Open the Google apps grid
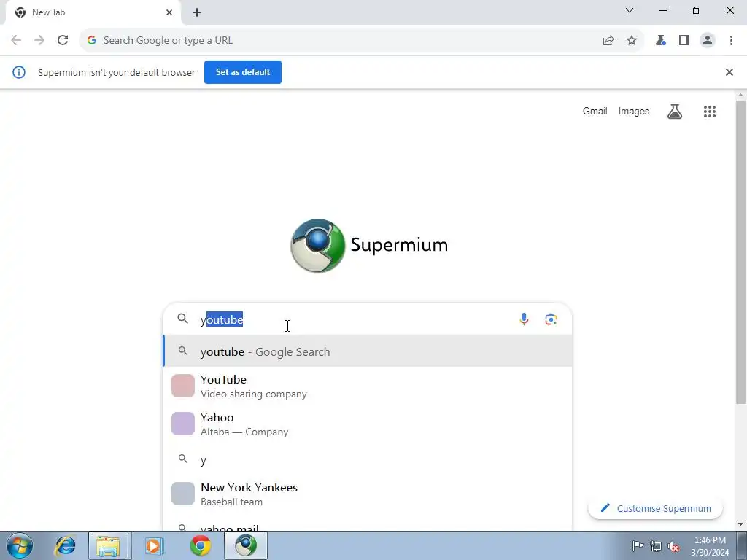The image size is (747, 560). (x=710, y=112)
